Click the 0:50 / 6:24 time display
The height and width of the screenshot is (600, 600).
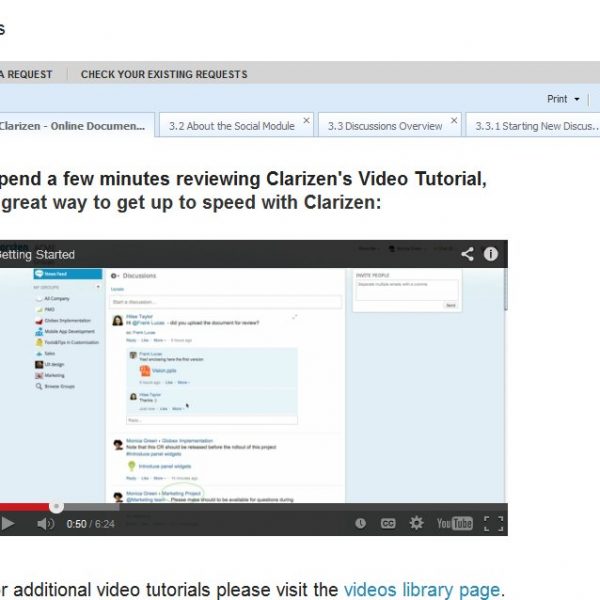pos(91,524)
